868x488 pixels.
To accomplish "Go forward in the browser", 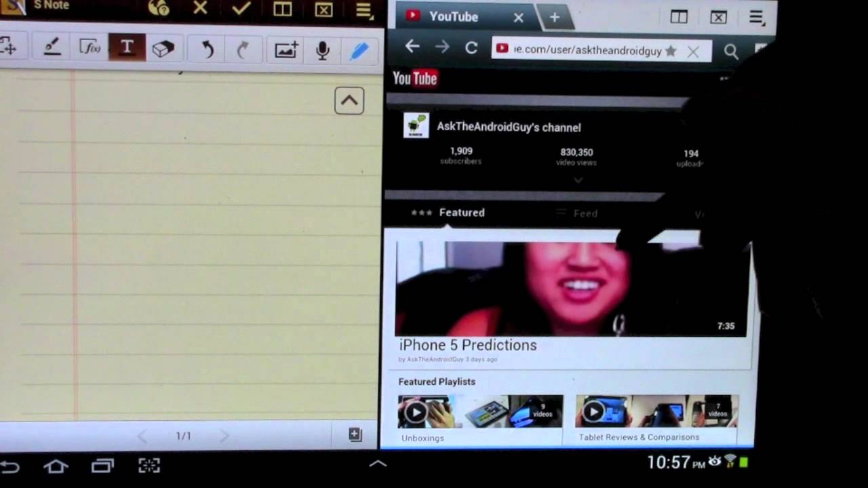I will 442,47.
